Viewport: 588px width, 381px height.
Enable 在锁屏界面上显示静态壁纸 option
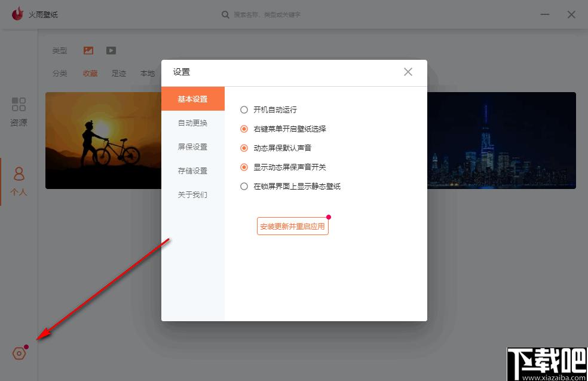244,187
